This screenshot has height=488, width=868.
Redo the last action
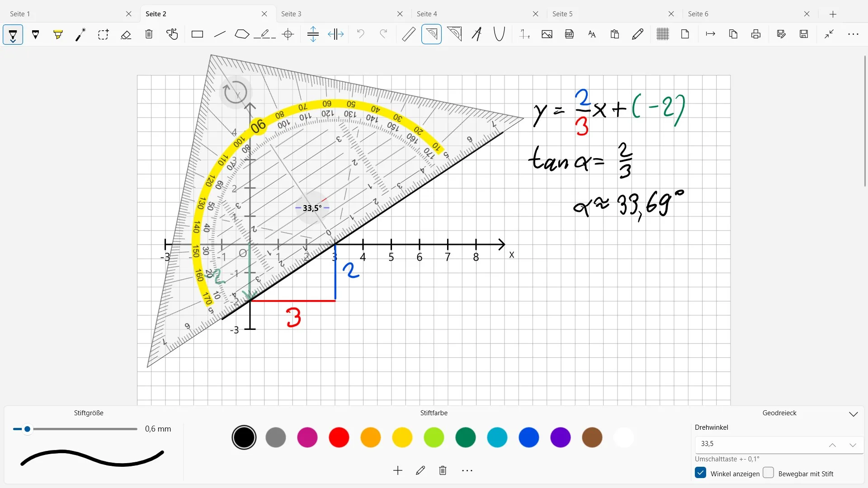point(383,34)
